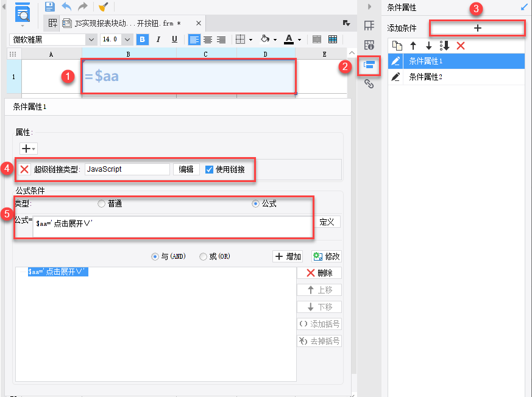Open the add property plus dropdown
The width and height of the screenshot is (532, 397).
coord(28,149)
